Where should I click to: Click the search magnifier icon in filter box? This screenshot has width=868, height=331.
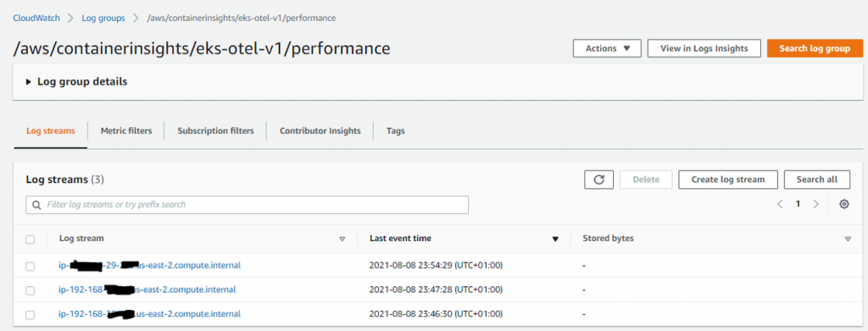(36, 205)
